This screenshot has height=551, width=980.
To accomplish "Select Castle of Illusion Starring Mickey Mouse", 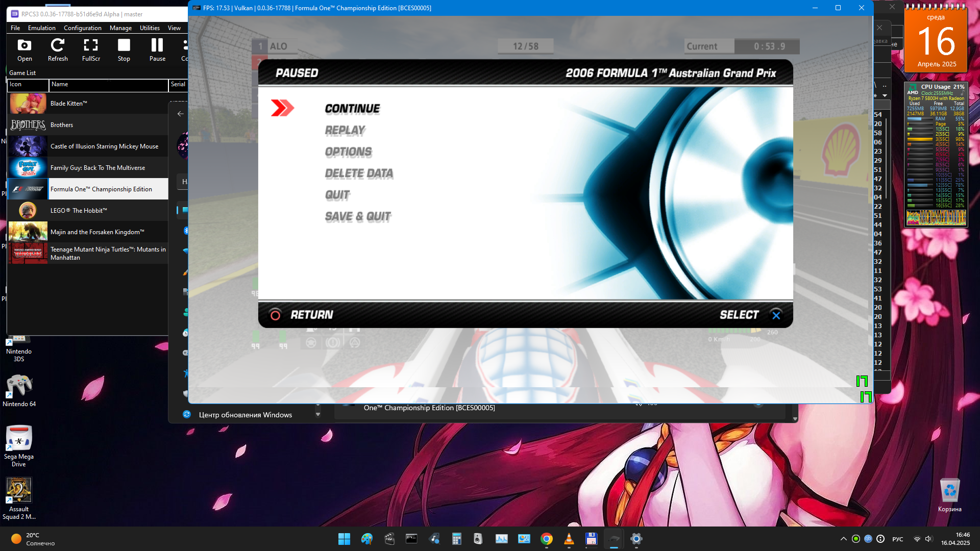I will tap(88, 146).
